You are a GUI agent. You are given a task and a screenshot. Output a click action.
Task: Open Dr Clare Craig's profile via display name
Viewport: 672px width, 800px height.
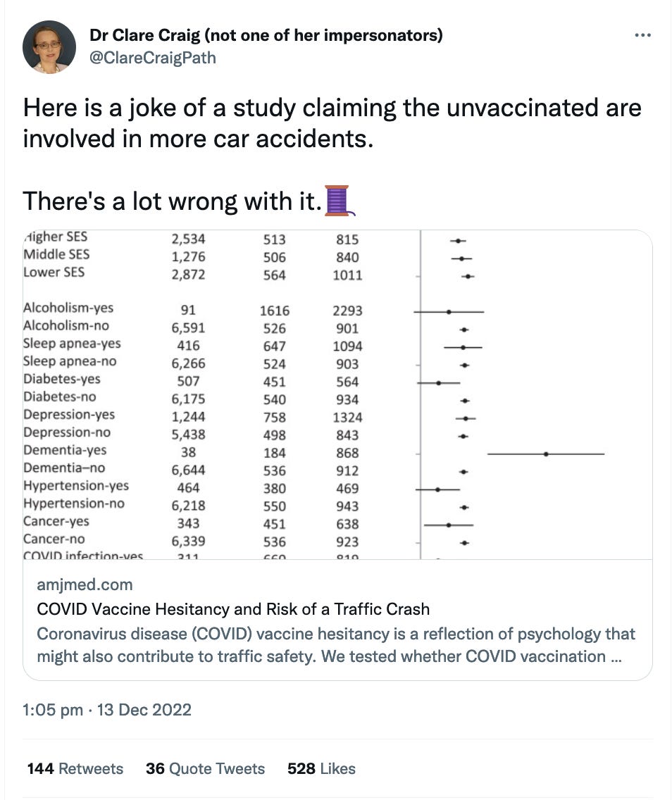[x=266, y=35]
